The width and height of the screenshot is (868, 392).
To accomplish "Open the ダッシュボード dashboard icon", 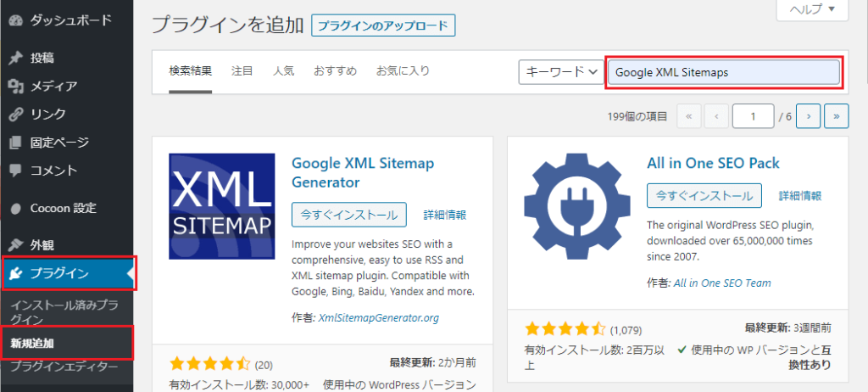I will 15,21.
